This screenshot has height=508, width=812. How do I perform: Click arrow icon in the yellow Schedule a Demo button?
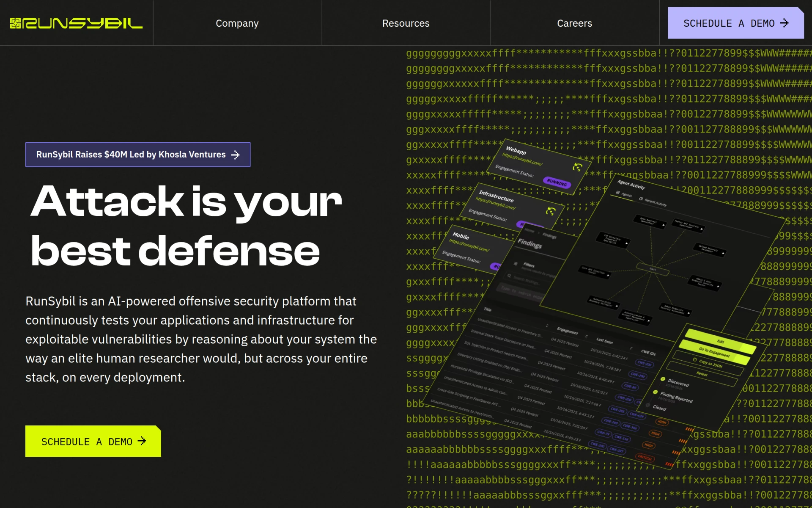coord(142,441)
